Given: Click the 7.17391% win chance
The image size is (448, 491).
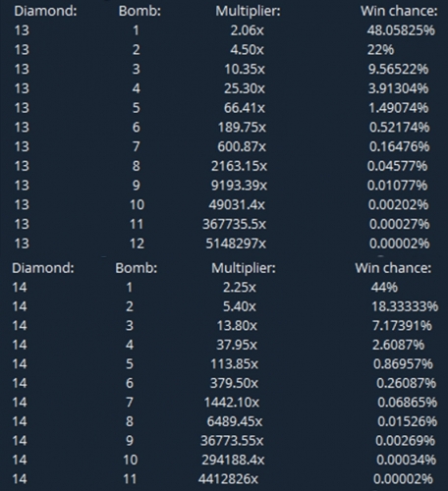Looking at the screenshot, I should (x=402, y=326).
